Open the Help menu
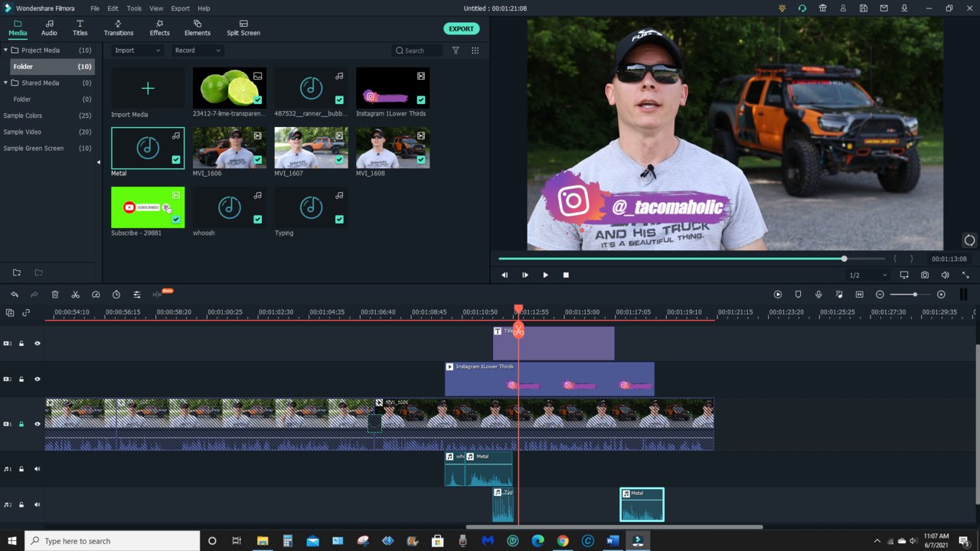Viewport: 980px width, 551px height. (x=204, y=8)
